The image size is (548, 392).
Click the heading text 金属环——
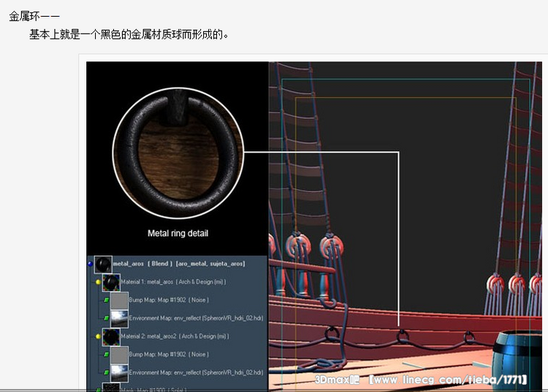34,16
